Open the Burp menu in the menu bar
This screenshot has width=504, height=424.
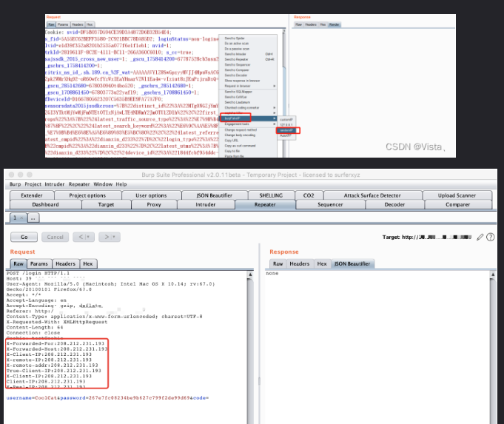click(15, 184)
